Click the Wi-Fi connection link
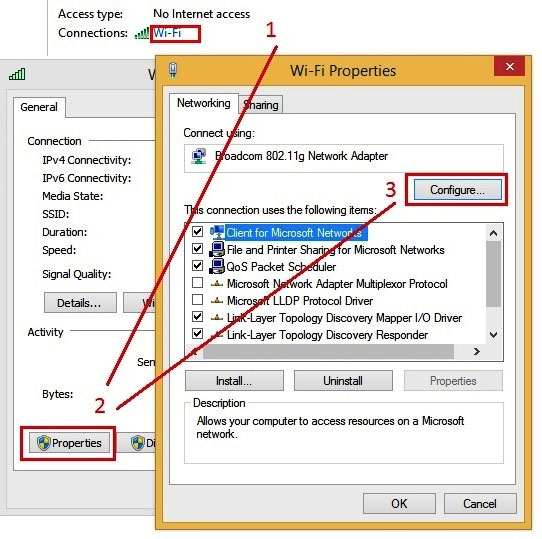This screenshot has height=539, width=542. click(x=167, y=33)
